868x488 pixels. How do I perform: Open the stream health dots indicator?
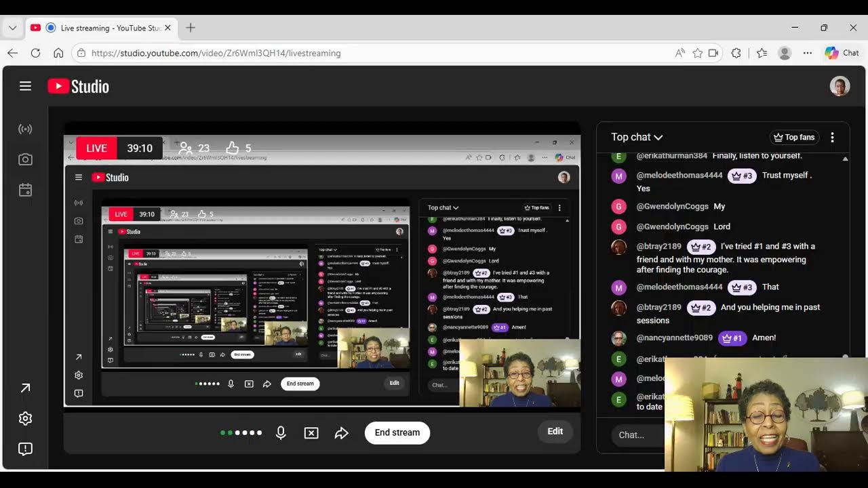click(241, 432)
